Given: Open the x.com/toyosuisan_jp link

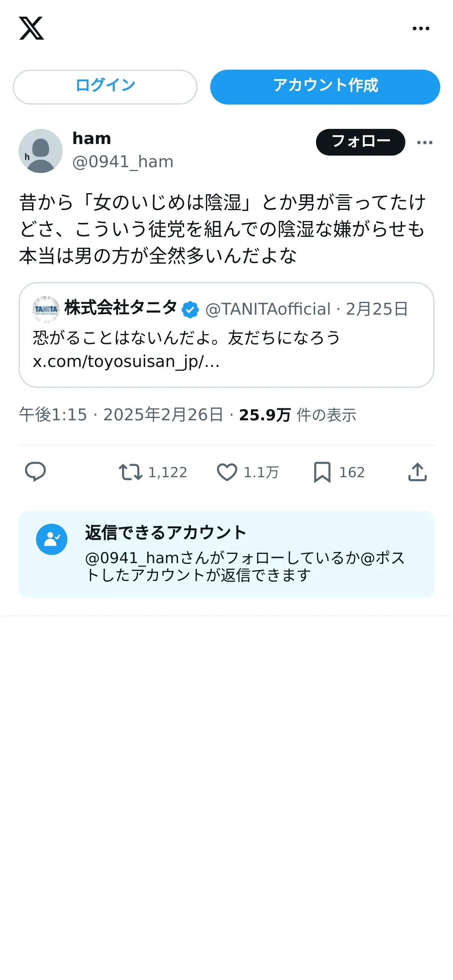Looking at the screenshot, I should click(126, 362).
